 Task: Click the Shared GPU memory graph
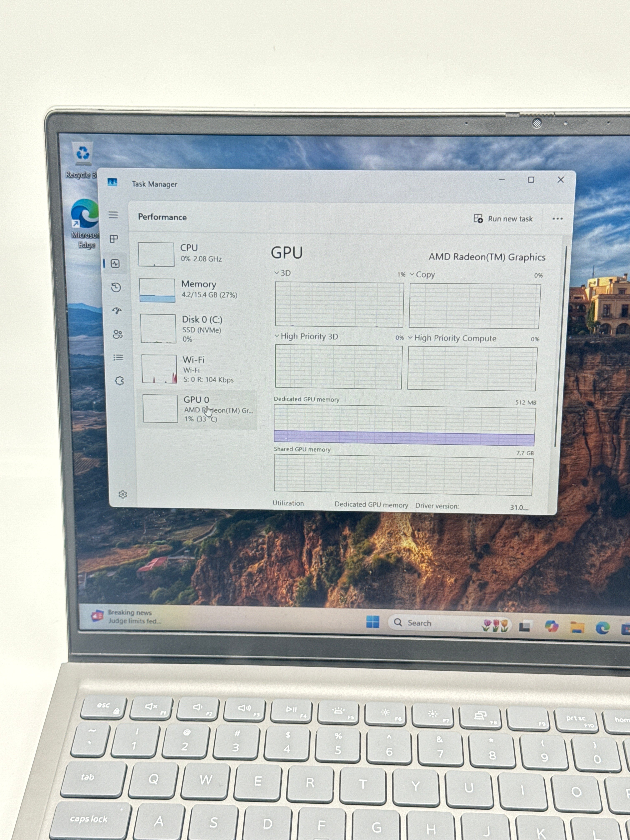(403, 475)
